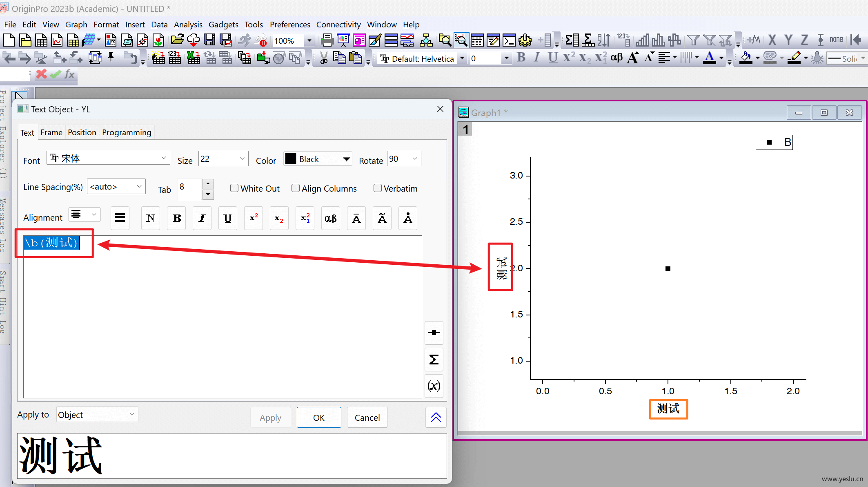Insert variable (x) button
This screenshot has width=868, height=487.
[434, 386]
